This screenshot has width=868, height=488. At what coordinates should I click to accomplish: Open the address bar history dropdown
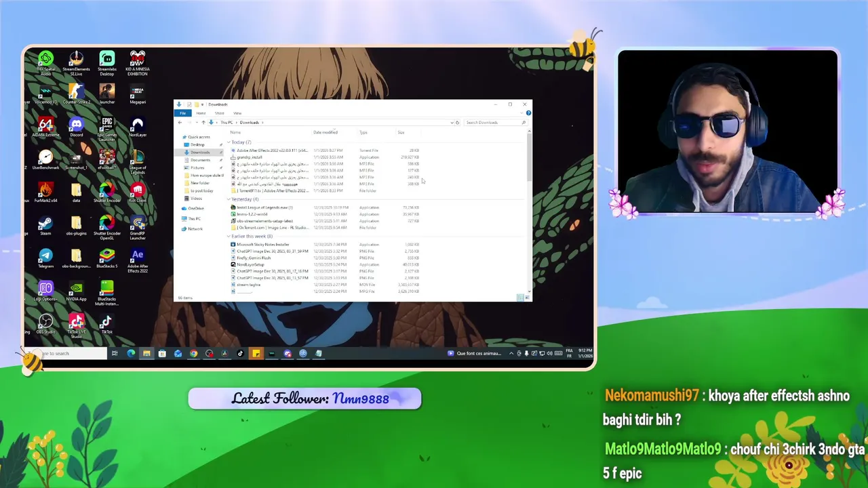click(452, 123)
